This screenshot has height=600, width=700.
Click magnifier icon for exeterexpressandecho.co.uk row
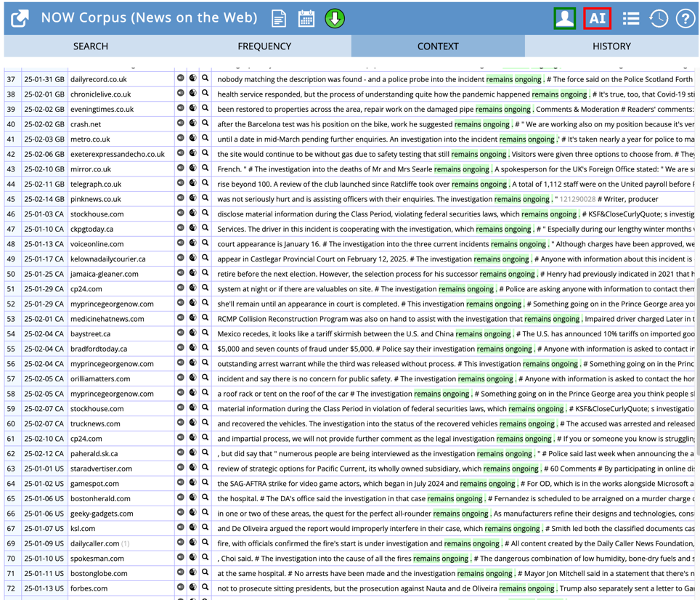205,153
